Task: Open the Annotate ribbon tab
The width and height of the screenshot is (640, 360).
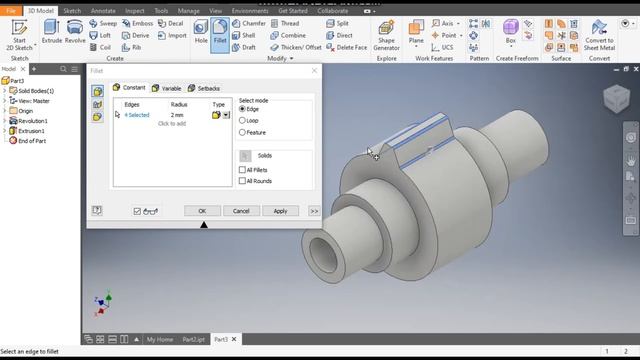Action: (x=103, y=11)
